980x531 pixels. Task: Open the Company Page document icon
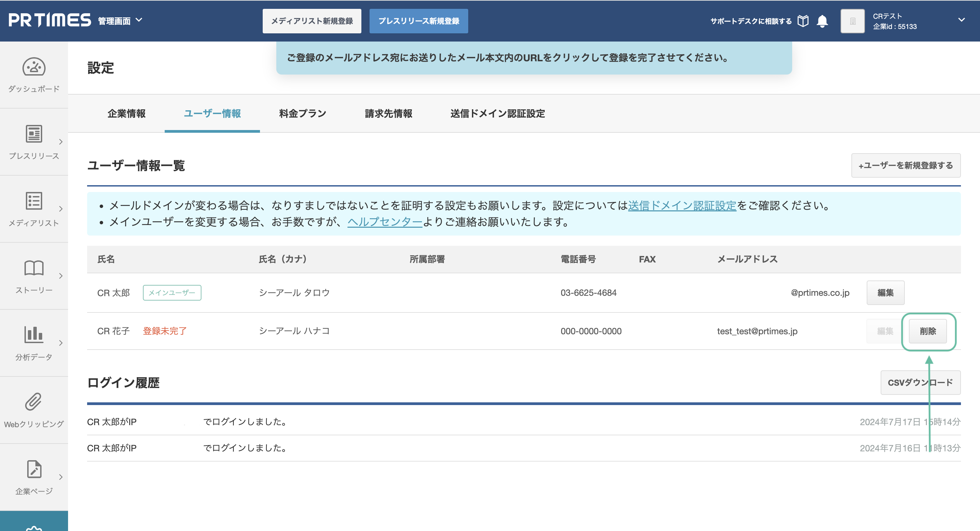point(34,469)
